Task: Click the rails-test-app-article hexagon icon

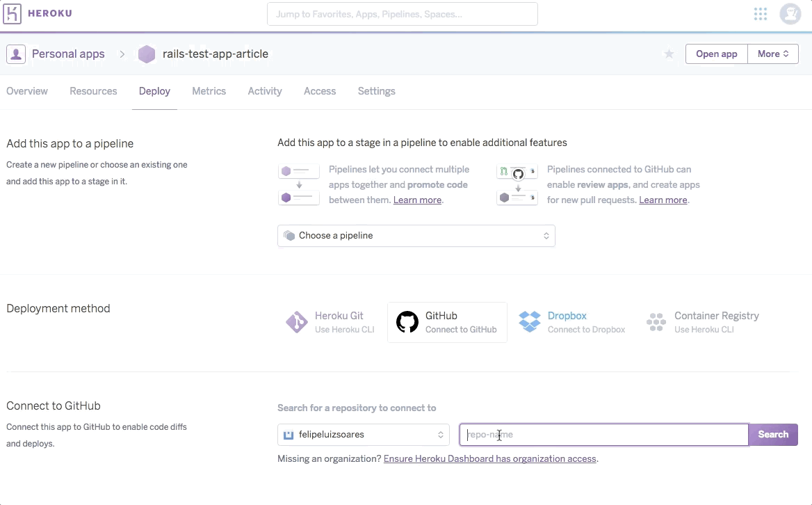Action: pos(147,54)
